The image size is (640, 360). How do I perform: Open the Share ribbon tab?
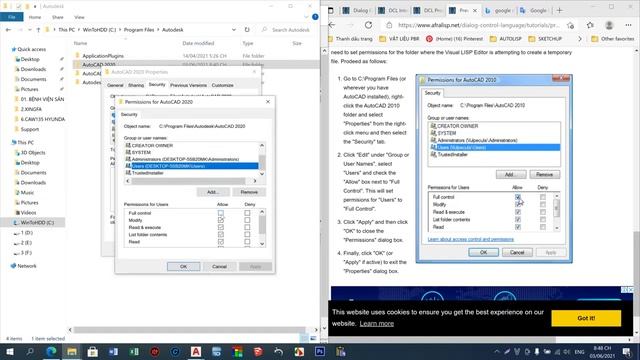pos(58,17)
